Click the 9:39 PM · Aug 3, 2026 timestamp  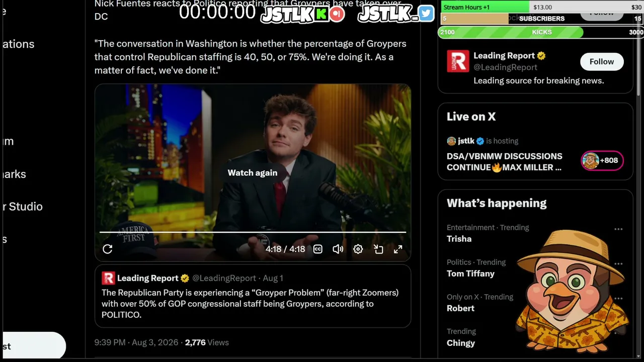click(136, 342)
